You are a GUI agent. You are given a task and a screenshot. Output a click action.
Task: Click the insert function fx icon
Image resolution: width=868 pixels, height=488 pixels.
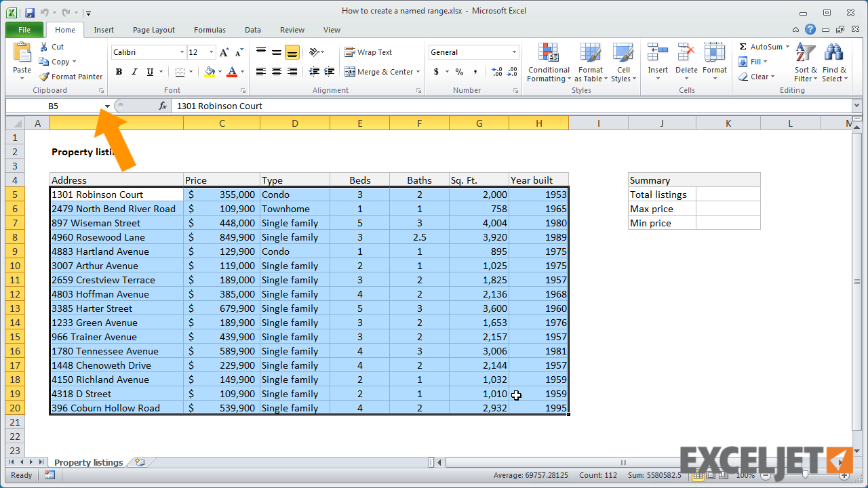163,106
